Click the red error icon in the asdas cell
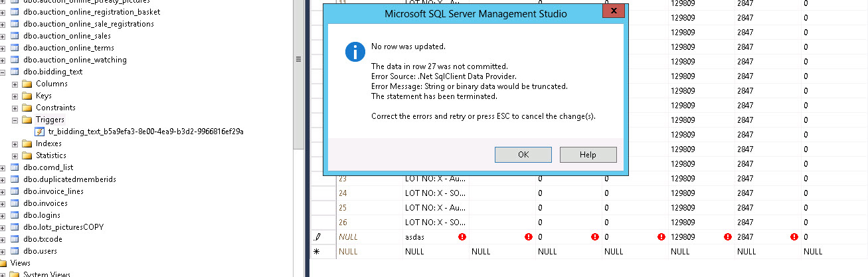The width and height of the screenshot is (868, 277). click(x=462, y=236)
